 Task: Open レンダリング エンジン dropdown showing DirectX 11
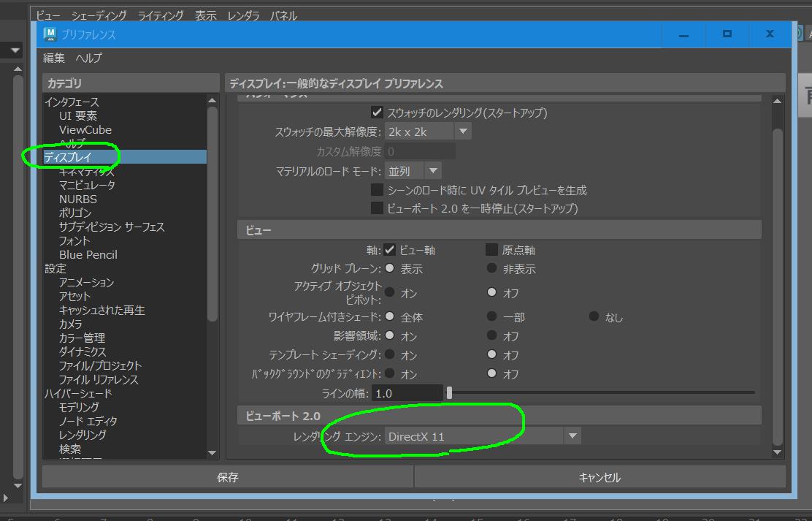coord(483,436)
